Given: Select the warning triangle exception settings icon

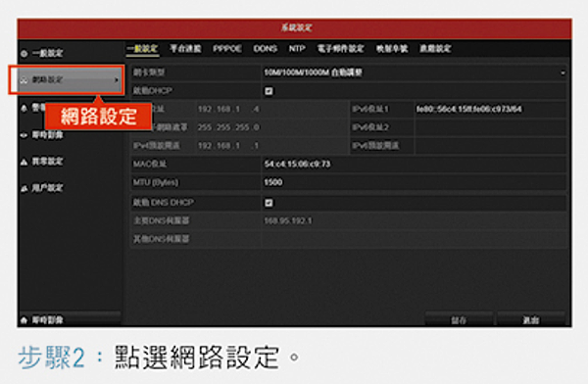Looking at the screenshot, I should (24, 162).
